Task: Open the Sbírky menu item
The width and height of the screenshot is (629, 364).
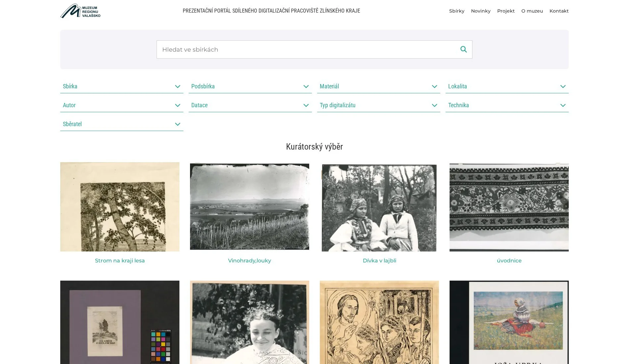Action: click(x=457, y=11)
